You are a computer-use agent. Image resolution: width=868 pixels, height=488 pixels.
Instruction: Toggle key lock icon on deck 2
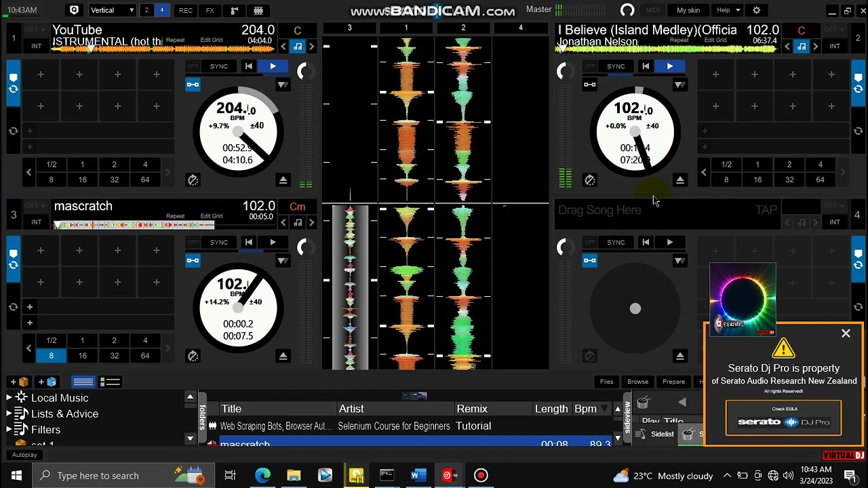(x=589, y=85)
